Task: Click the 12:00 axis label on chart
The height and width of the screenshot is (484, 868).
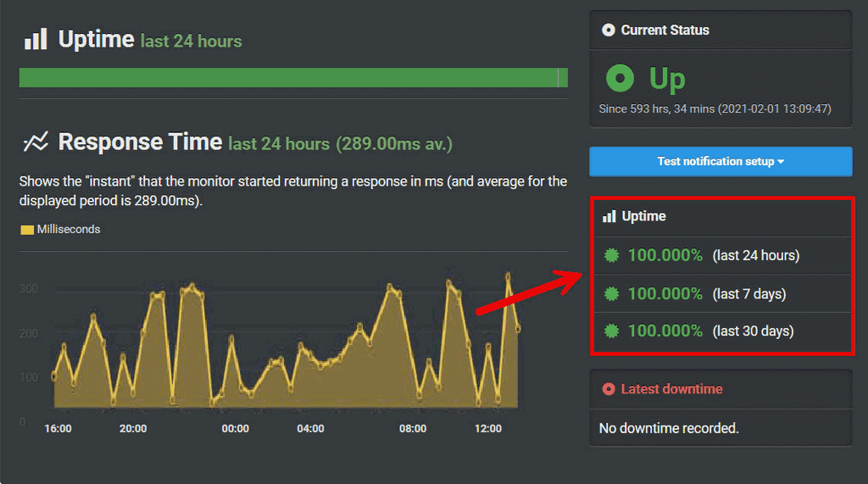Action: coord(488,429)
